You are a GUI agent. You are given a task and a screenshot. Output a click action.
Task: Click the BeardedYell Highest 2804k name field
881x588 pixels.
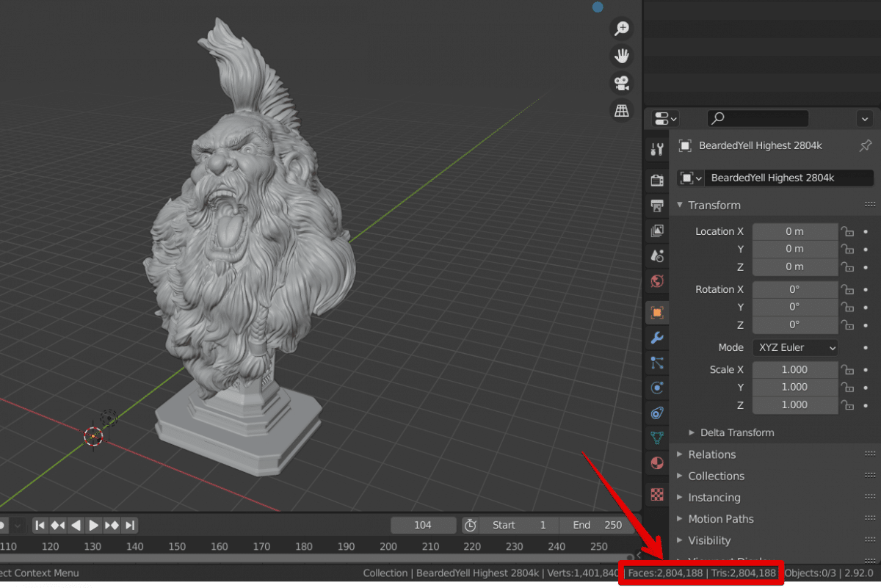pyautogui.click(x=789, y=178)
